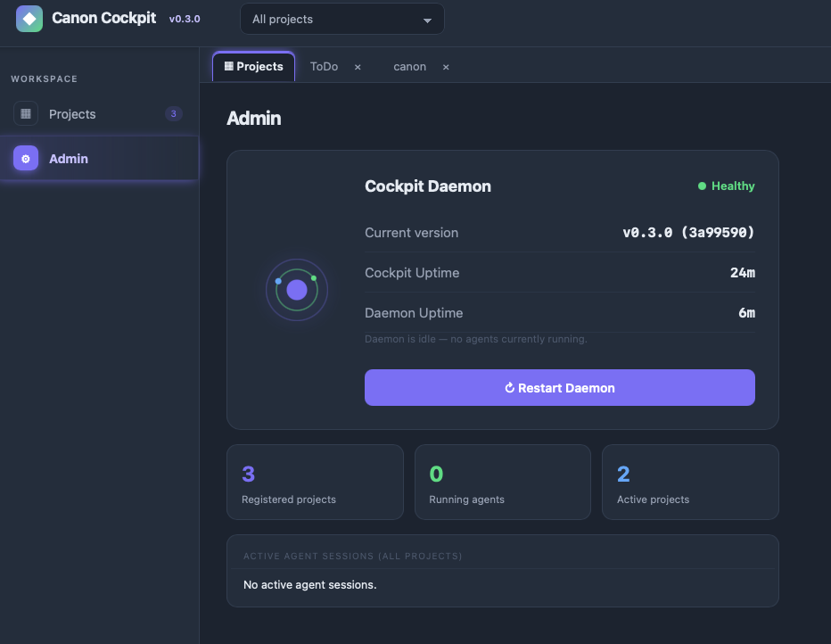Click the v0.3.0 version label in header
Screen dimensions: 831x644
tap(185, 19)
